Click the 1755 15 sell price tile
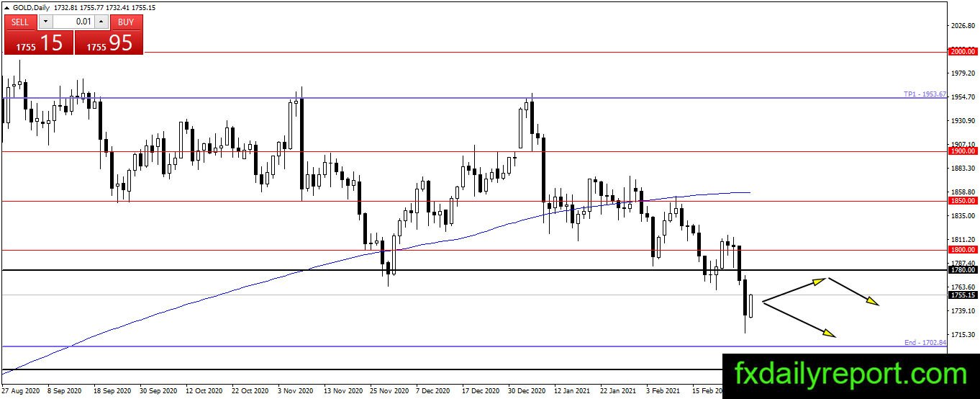 point(39,42)
